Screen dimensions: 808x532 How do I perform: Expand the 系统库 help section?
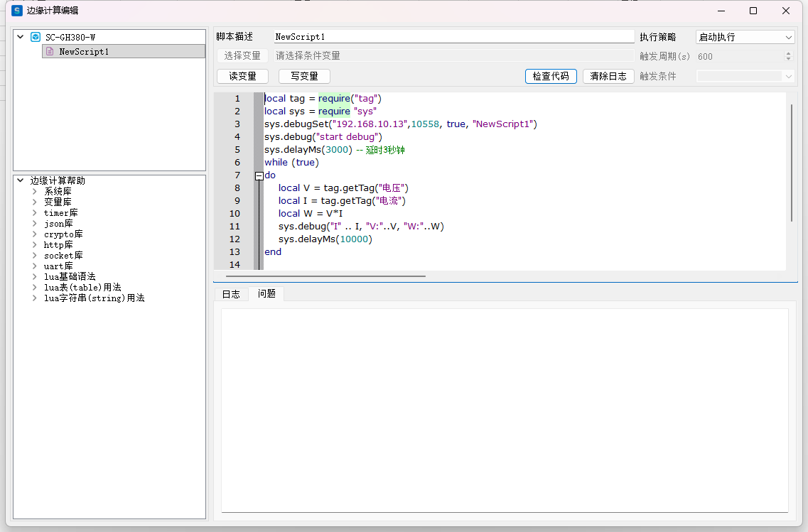click(34, 192)
